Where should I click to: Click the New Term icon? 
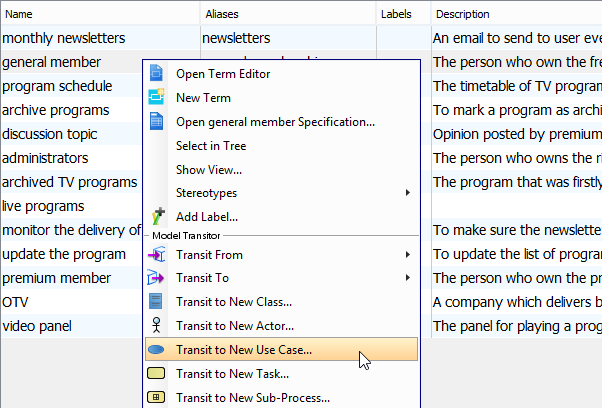[156, 97]
